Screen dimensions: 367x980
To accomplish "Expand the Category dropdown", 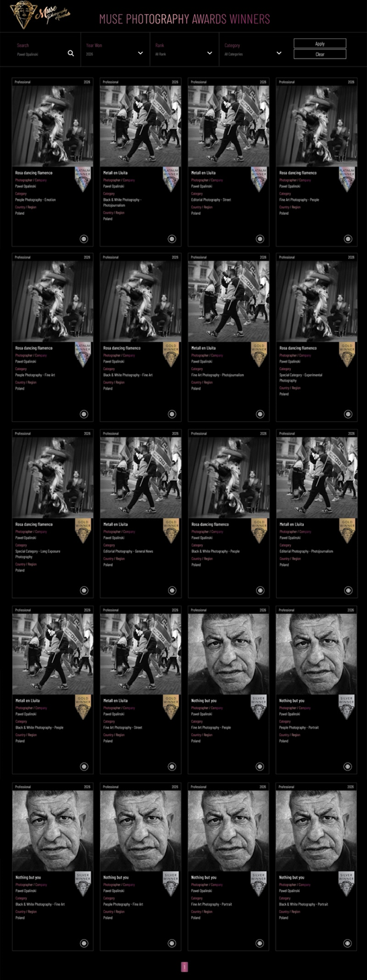I will [253, 50].
